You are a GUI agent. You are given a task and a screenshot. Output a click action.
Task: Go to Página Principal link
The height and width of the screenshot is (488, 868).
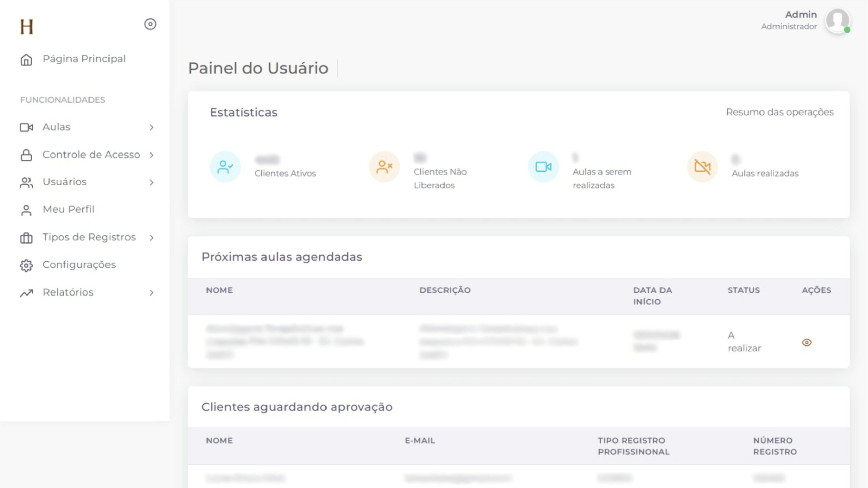(84, 59)
